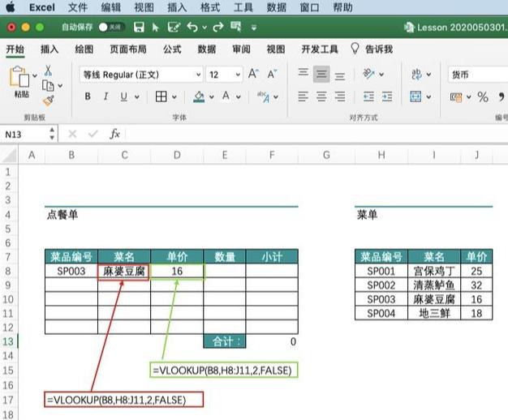Click the select pointer icon in title bar
Viewport: 508px width, 420px height.
pyautogui.click(x=156, y=28)
